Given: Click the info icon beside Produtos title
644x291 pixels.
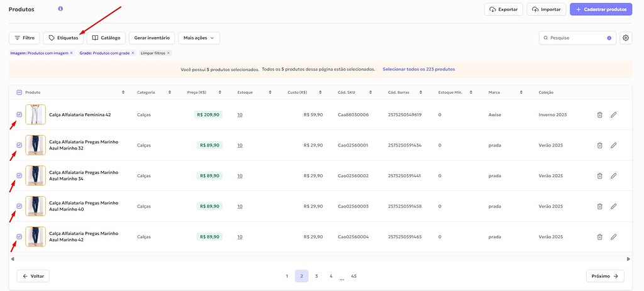Looking at the screenshot, I should click(60, 9).
